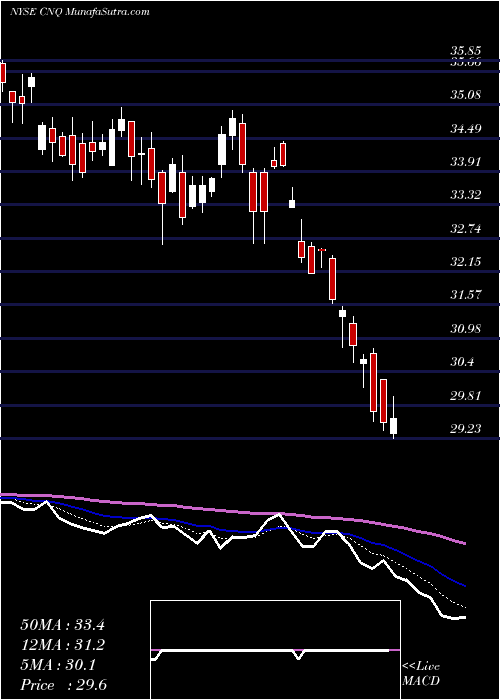Select the 32.74 price level label
This screenshot has width=500, height=700.
tap(466, 229)
